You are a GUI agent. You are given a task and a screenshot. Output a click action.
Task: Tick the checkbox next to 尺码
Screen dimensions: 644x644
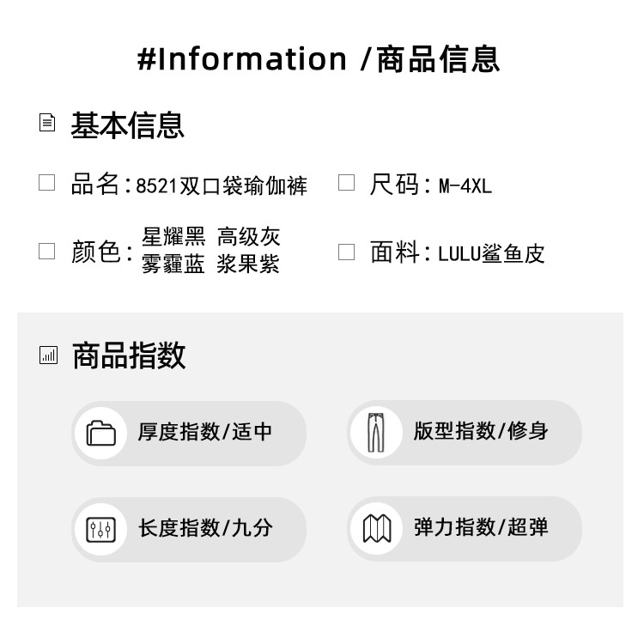pos(346,183)
